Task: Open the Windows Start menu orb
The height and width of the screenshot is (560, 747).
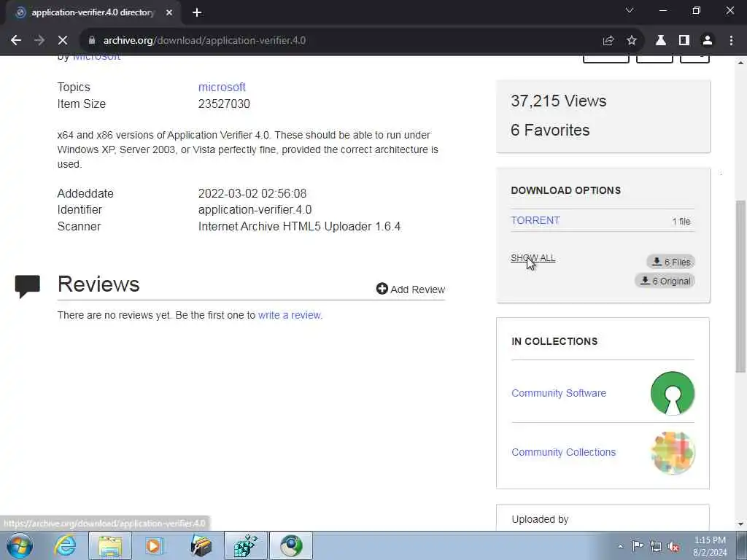Action: coord(20,545)
